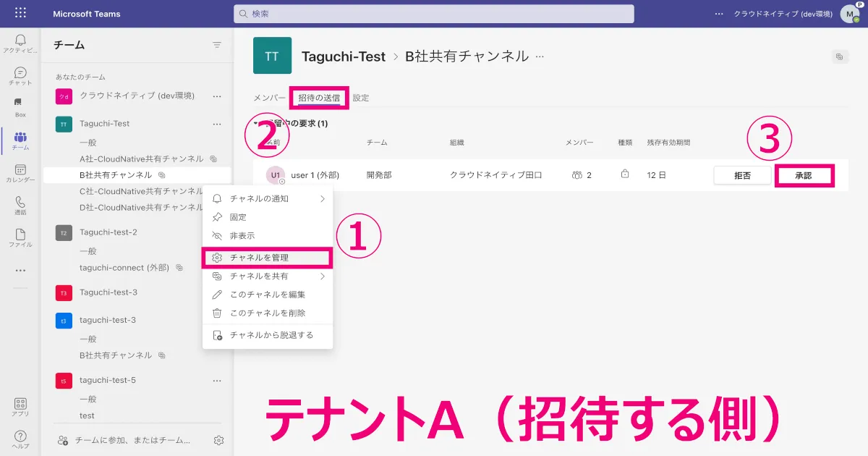Open Chat in the left rail

coord(20,76)
